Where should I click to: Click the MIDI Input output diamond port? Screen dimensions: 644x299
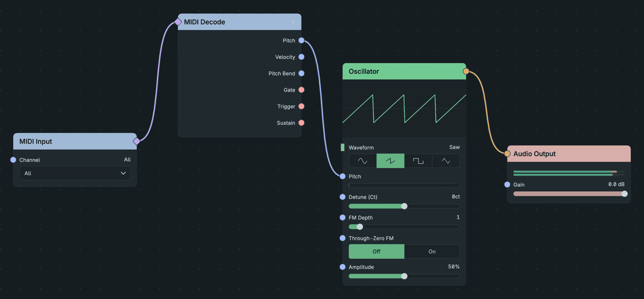tap(137, 141)
